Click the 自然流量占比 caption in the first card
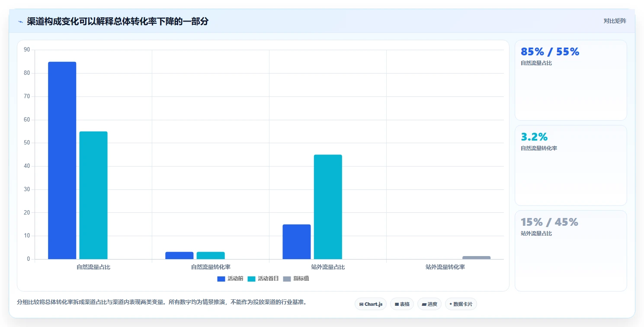This screenshot has width=644, height=327. pos(536,63)
